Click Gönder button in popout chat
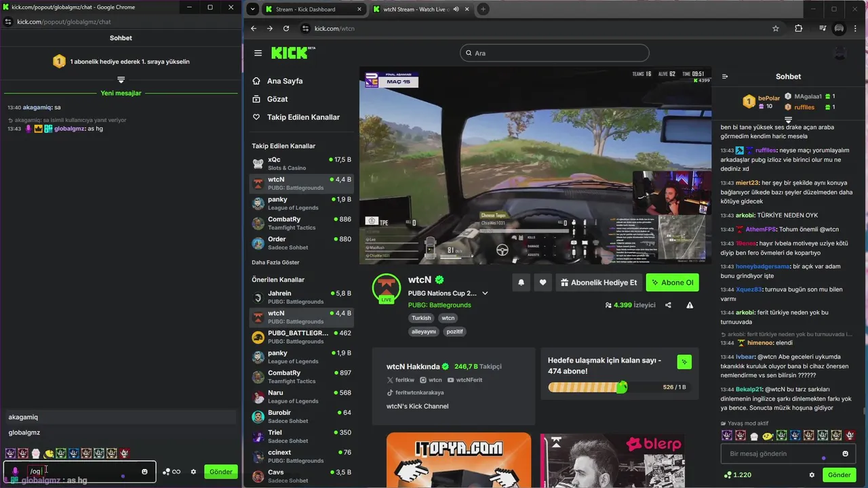 [x=221, y=472]
